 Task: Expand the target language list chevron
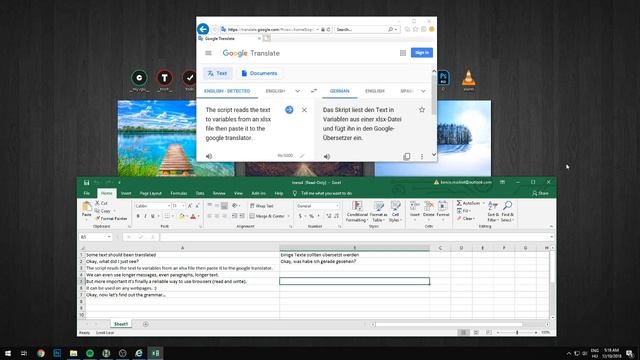(x=423, y=91)
